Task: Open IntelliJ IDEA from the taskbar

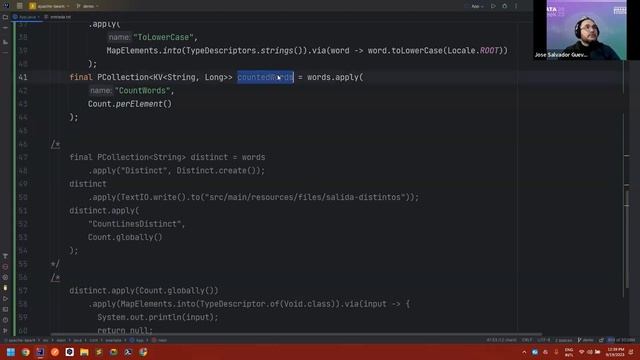Action: 40,352
